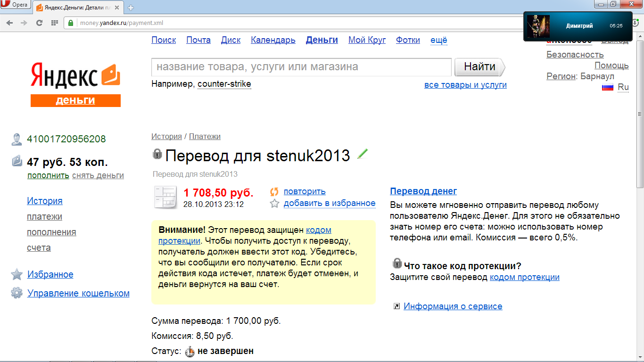This screenshot has width=644, height=362.
Task: Open the все товары и услуги link
Action: (466, 85)
